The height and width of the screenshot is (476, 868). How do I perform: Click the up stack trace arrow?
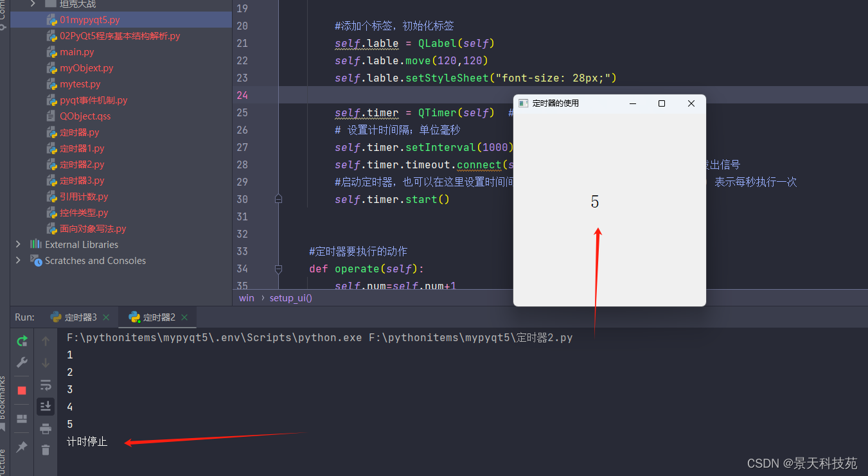[46, 341]
